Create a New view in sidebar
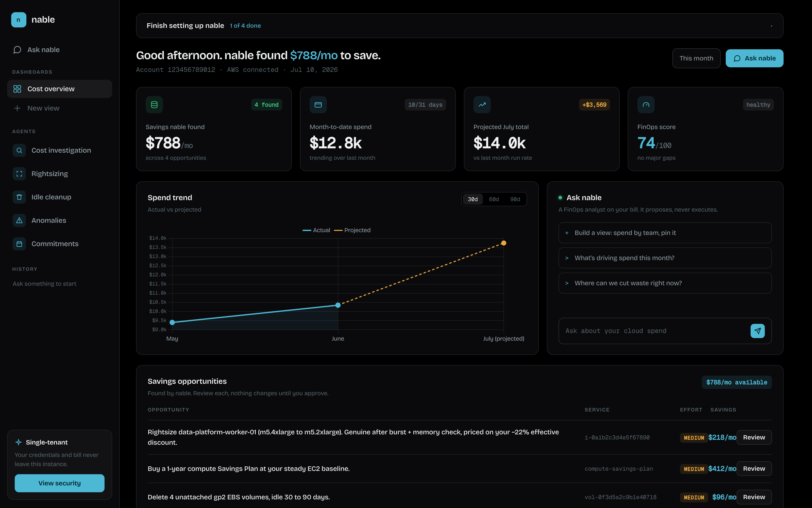 59,108
